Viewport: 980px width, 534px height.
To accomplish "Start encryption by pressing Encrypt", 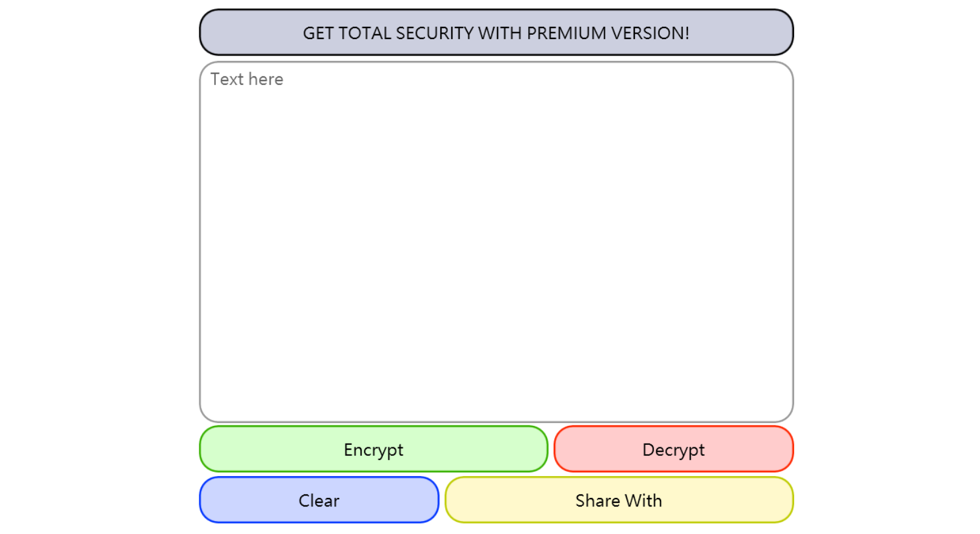I will (x=373, y=449).
